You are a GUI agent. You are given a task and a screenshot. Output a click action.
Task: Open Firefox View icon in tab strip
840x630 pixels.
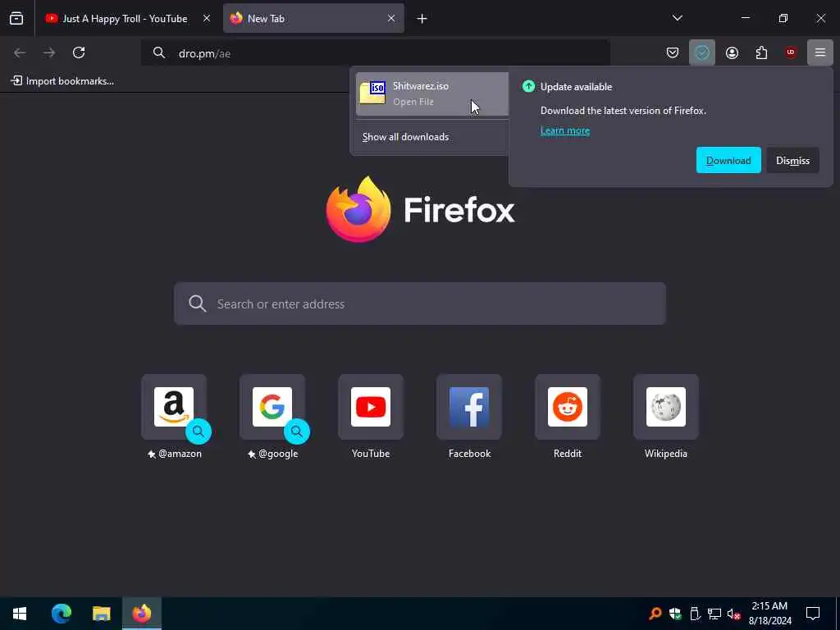pos(16,19)
